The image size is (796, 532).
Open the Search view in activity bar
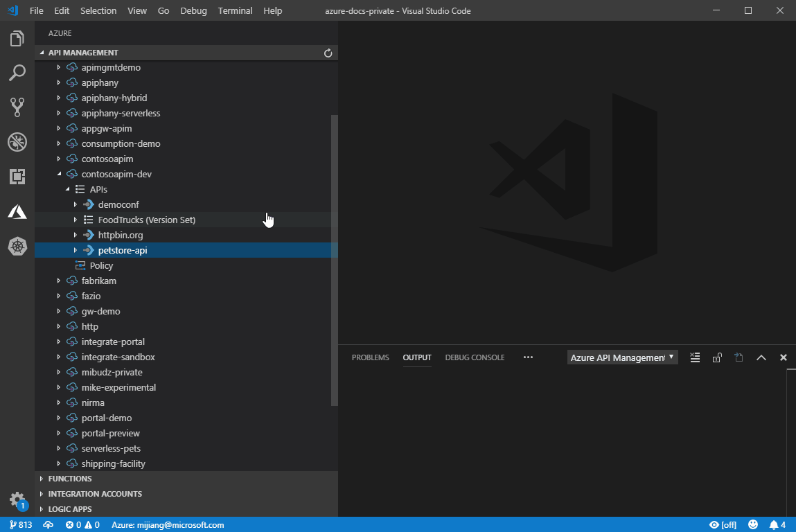[17, 73]
